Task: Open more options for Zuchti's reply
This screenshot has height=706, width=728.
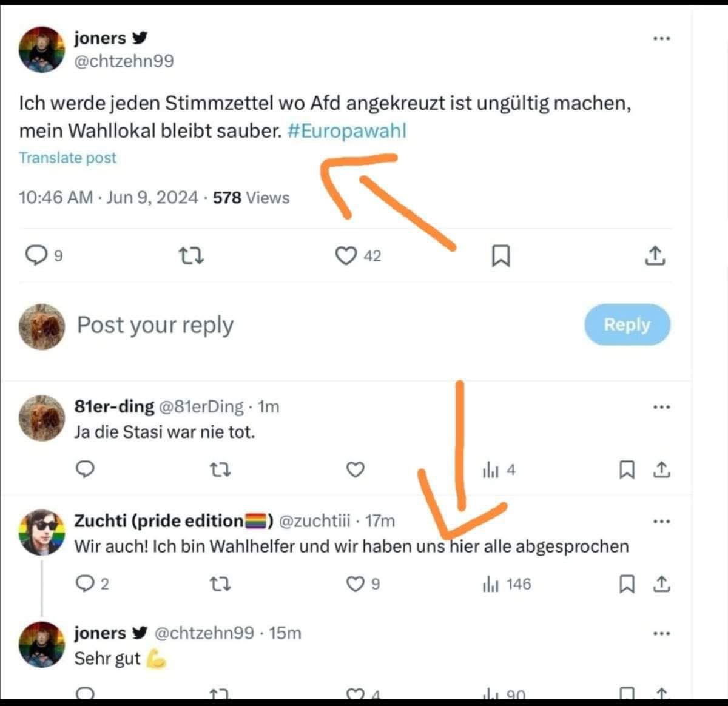Action: (661, 521)
